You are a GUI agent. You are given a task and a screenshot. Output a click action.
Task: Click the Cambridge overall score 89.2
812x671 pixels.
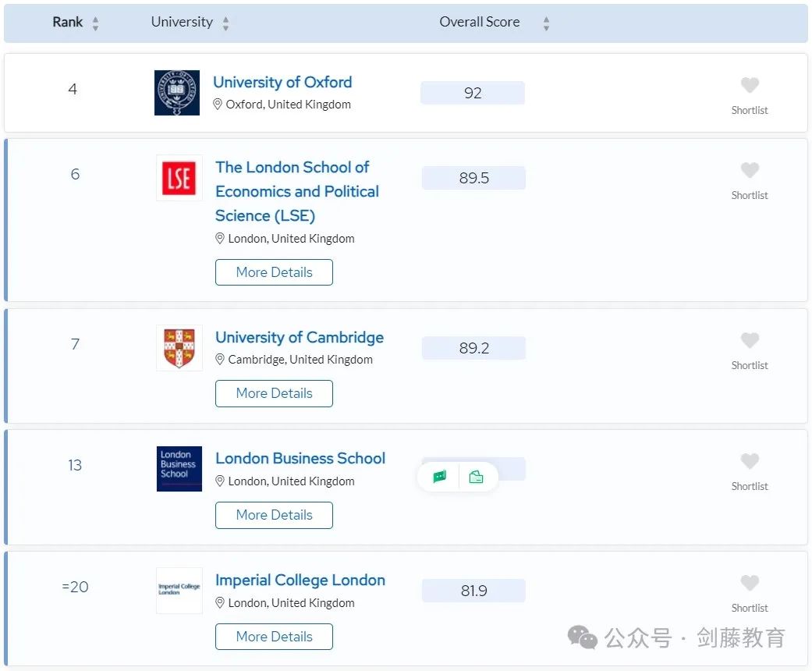pyautogui.click(x=473, y=348)
